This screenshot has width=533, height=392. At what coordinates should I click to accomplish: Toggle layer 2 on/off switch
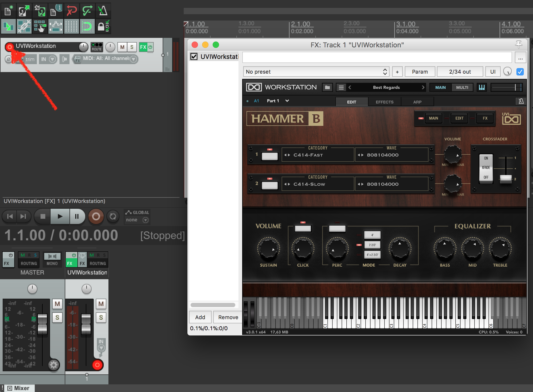pos(270,185)
